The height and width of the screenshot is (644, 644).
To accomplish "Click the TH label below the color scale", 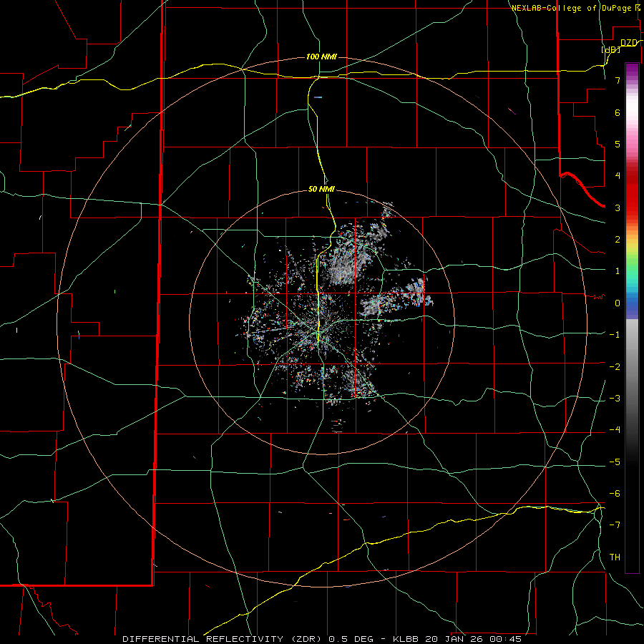I will (615, 557).
